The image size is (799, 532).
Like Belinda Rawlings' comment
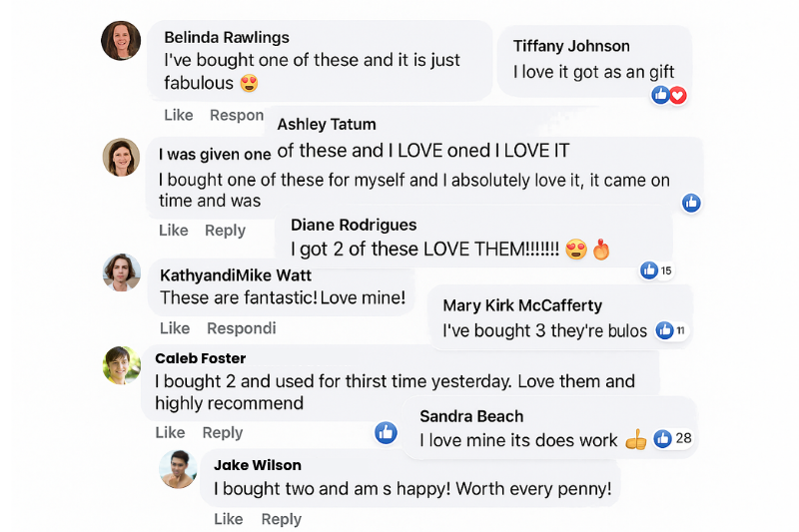tap(178, 115)
